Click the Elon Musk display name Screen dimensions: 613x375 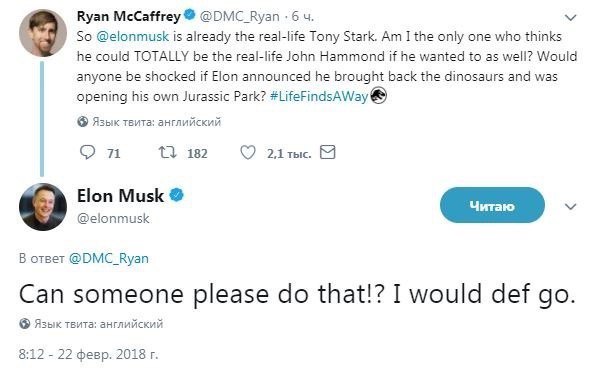(x=120, y=196)
